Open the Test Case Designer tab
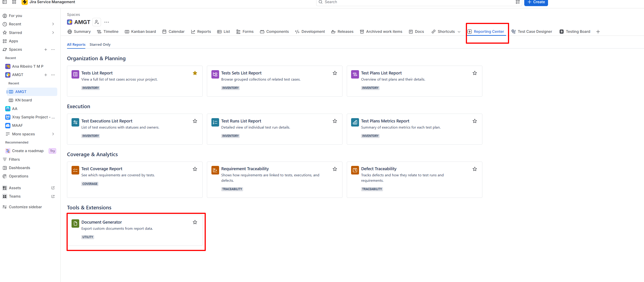This screenshot has height=282, width=644. pyautogui.click(x=532, y=31)
